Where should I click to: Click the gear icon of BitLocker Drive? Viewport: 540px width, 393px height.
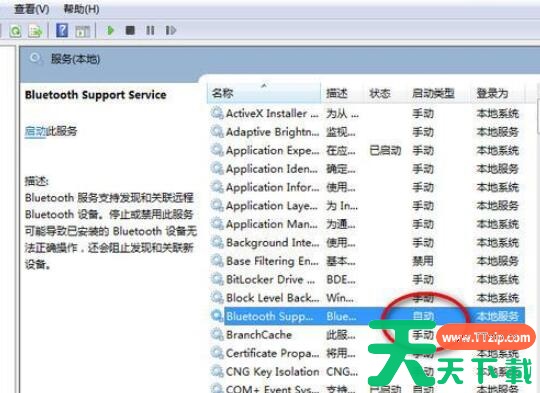tap(217, 279)
